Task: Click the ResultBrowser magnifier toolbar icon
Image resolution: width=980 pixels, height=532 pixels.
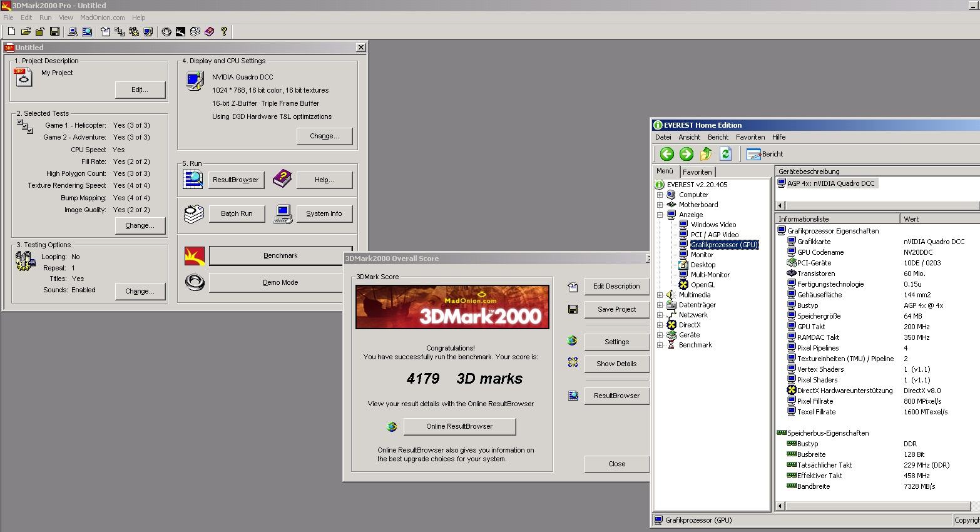Action: (87, 31)
